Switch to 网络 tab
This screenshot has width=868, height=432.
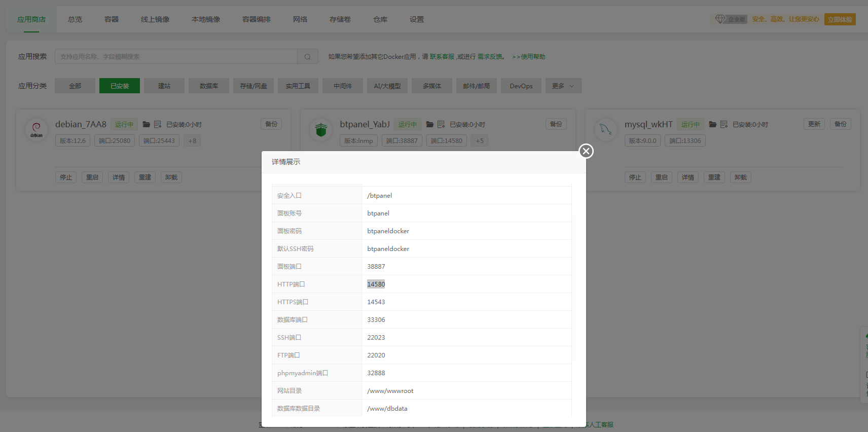pyautogui.click(x=300, y=19)
